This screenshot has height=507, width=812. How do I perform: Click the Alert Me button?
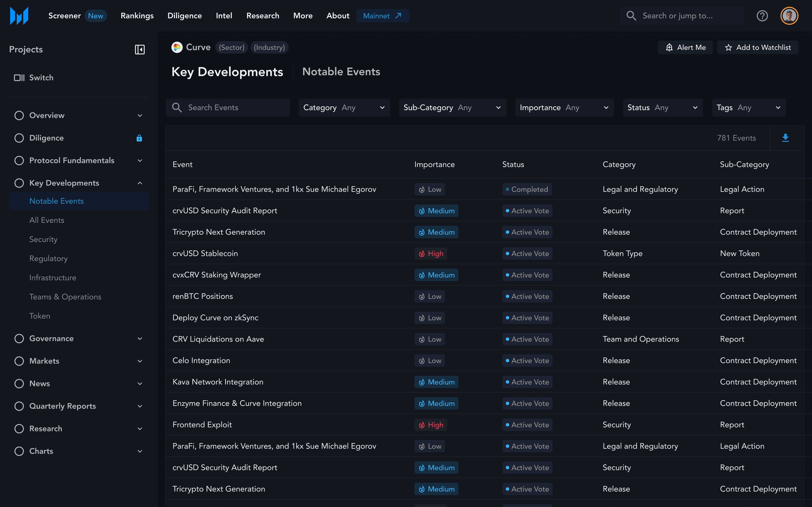click(685, 48)
